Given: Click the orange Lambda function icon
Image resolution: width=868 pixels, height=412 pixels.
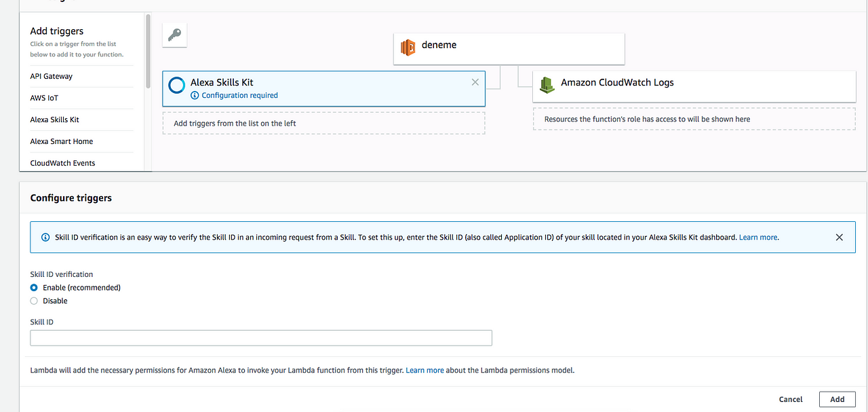Looking at the screenshot, I should 408,48.
